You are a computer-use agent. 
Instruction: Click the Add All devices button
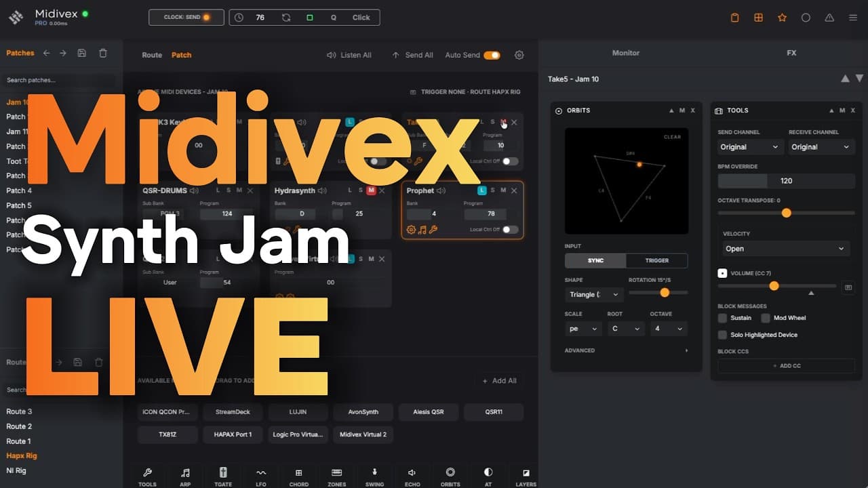[499, 381]
